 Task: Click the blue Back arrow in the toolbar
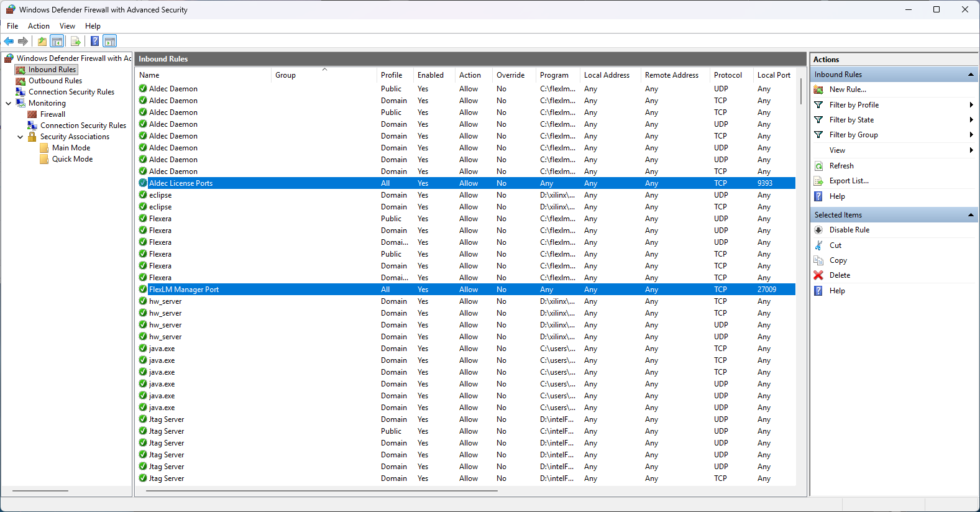(x=9, y=42)
